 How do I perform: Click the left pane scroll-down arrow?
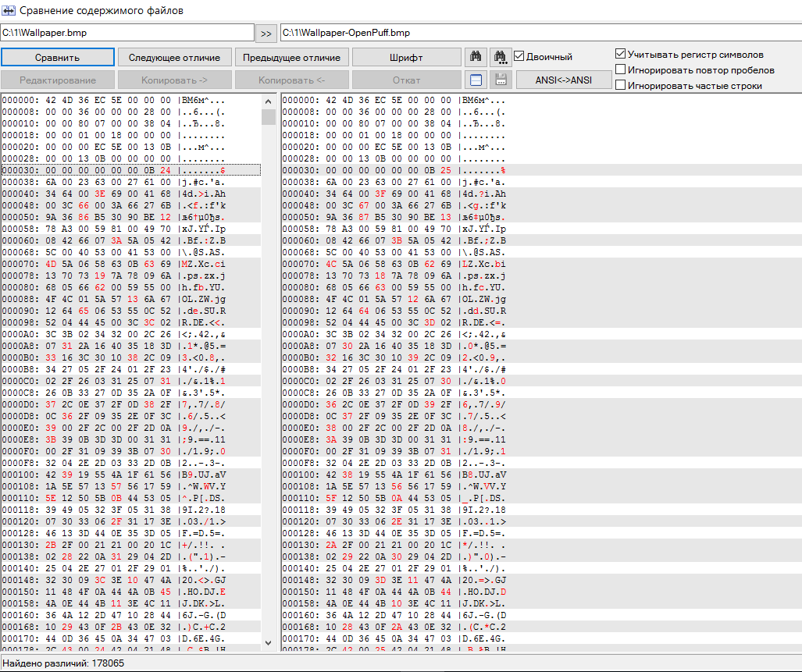pyautogui.click(x=269, y=642)
